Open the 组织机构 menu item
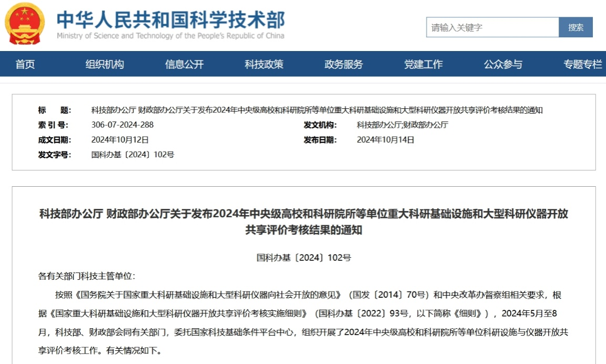Screen dimensions: 606x364 point(105,64)
